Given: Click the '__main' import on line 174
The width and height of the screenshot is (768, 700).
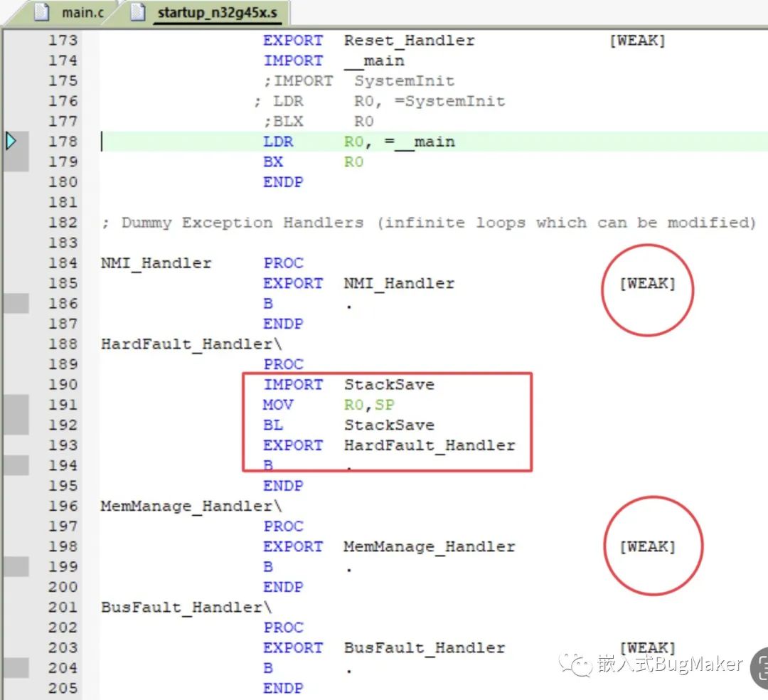Looking at the screenshot, I should (x=374, y=61).
